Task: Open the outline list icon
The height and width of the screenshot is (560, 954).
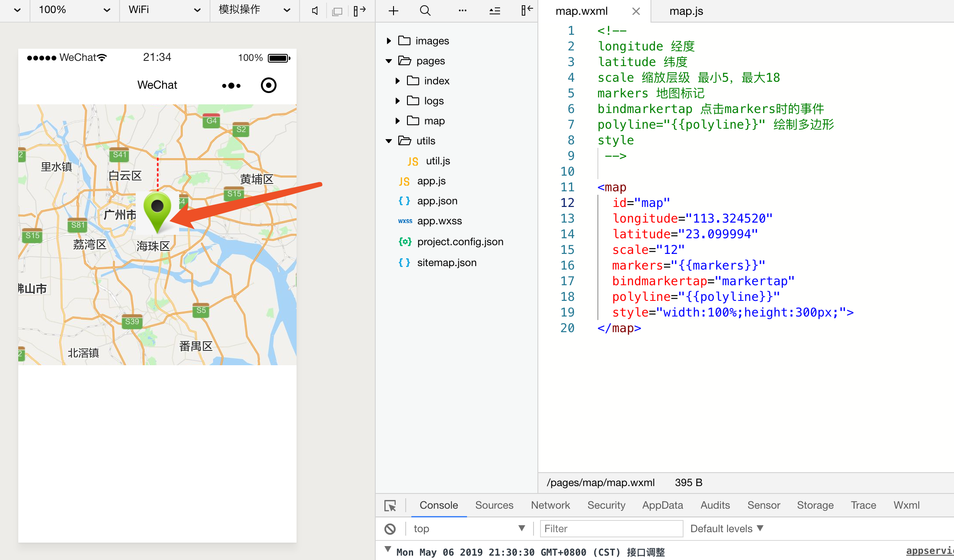Action: (494, 10)
